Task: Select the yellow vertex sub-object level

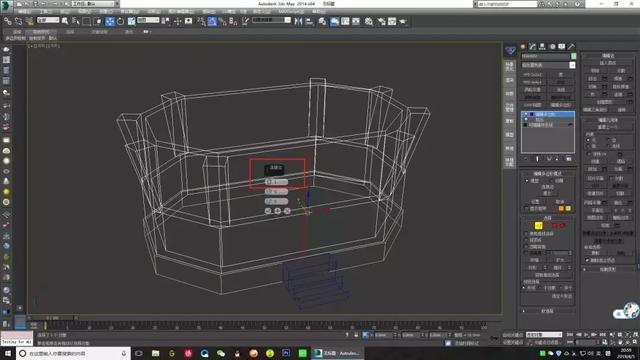Action: (x=539, y=225)
